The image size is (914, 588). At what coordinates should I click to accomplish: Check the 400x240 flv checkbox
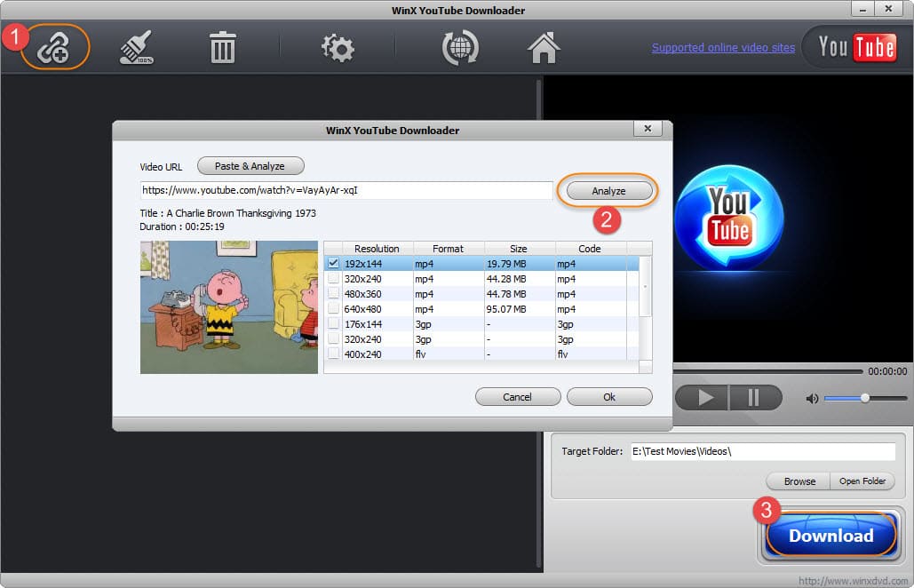(333, 354)
